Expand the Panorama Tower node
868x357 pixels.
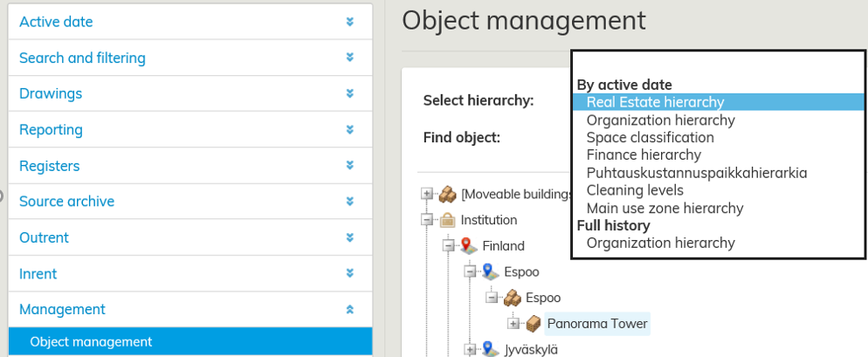(x=513, y=324)
